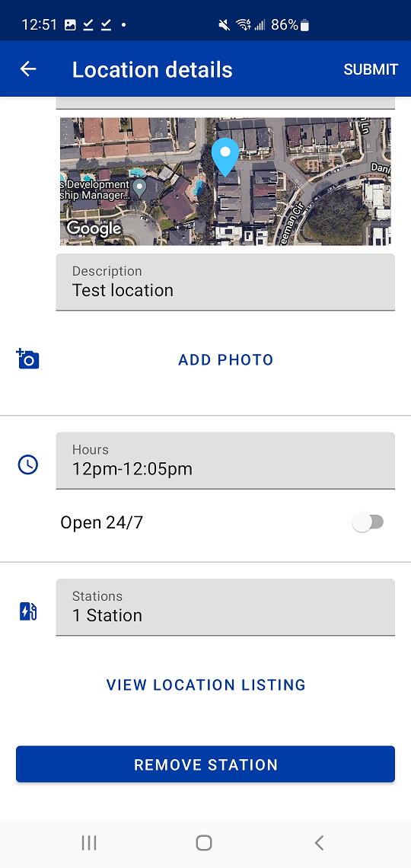Tap the clock icon beside Hours

(x=27, y=464)
